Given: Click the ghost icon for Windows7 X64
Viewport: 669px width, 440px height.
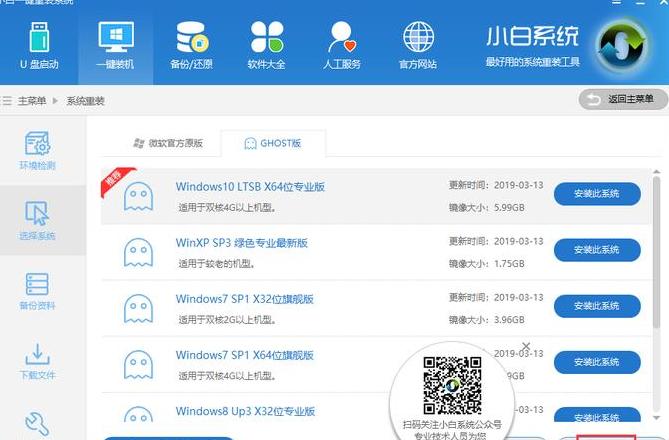Looking at the screenshot, I should tap(138, 365).
